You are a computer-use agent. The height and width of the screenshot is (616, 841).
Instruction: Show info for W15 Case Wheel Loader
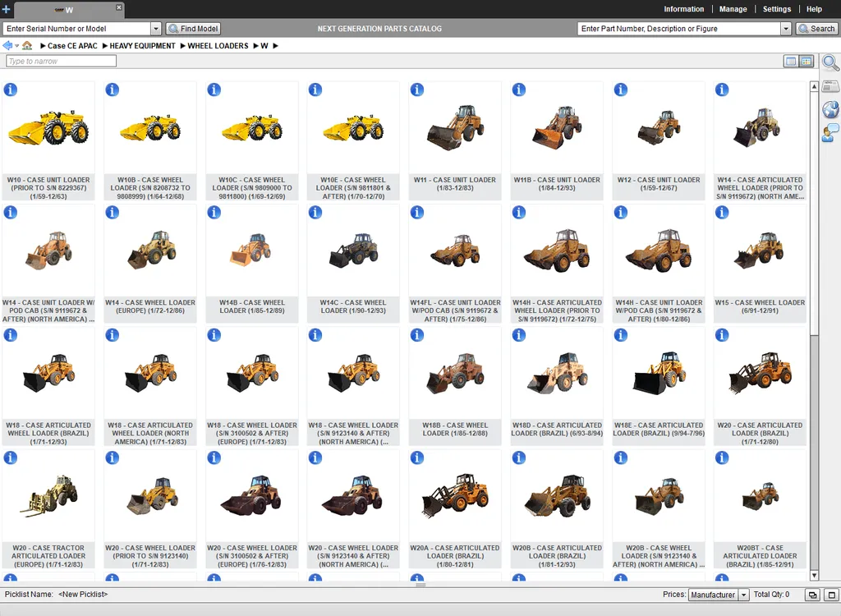tap(722, 213)
